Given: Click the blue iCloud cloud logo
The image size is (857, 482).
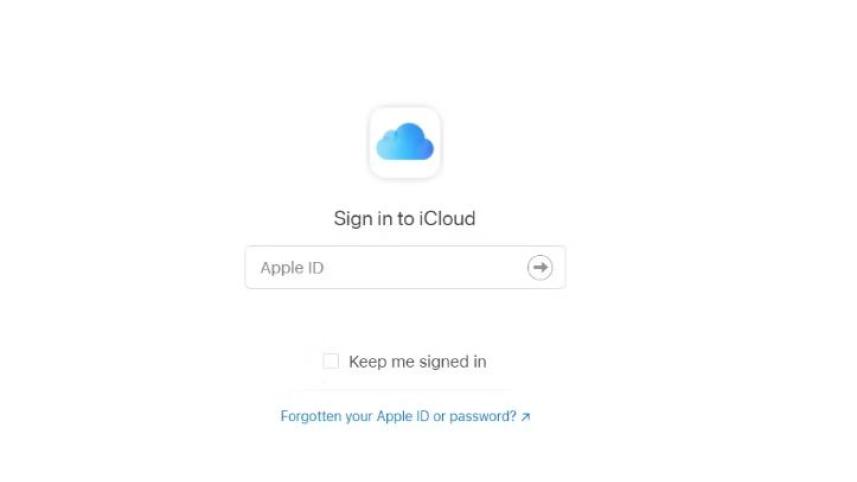Looking at the screenshot, I should (405, 142).
